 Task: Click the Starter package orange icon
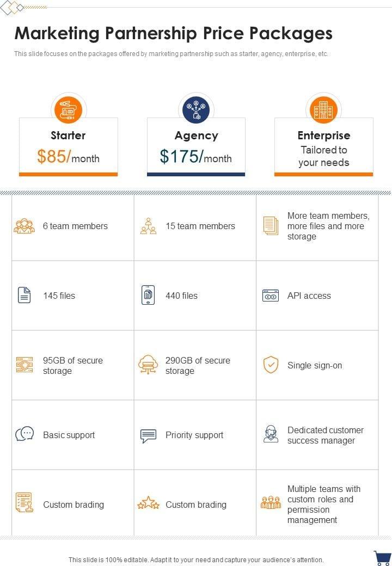[x=68, y=110]
